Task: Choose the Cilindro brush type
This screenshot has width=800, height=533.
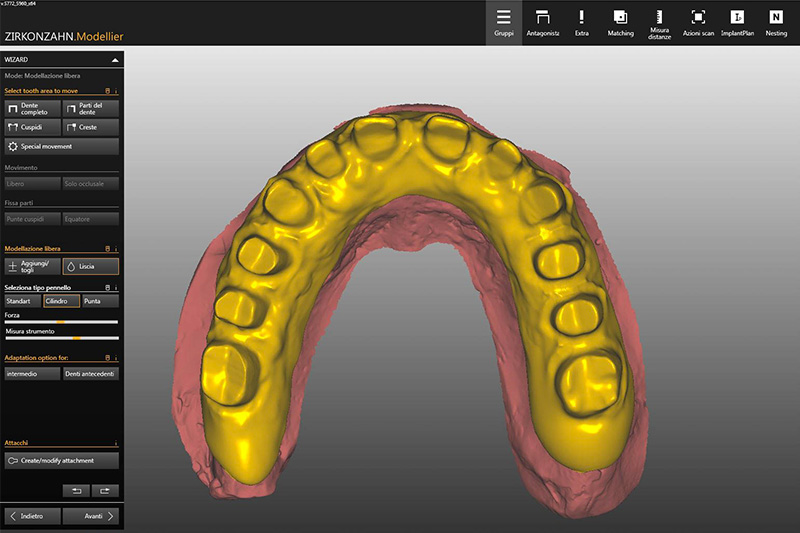Action: (x=61, y=300)
